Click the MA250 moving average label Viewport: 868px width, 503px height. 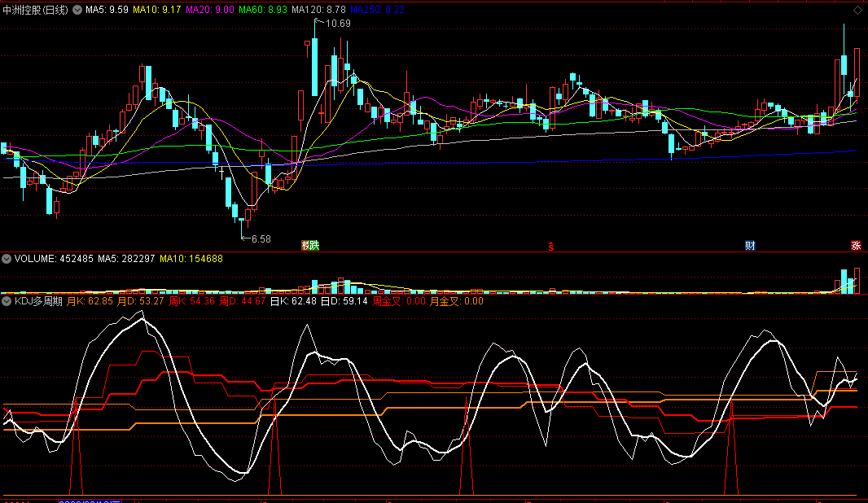377,10
